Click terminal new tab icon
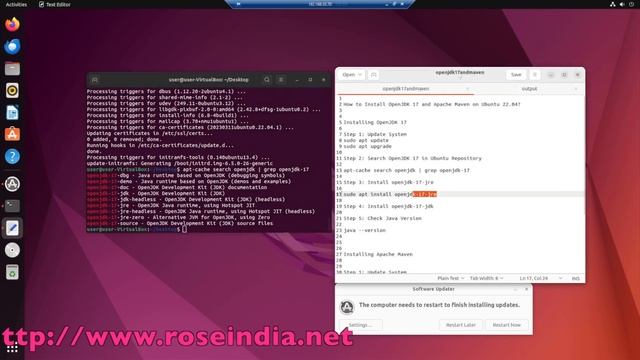 (x=95, y=80)
